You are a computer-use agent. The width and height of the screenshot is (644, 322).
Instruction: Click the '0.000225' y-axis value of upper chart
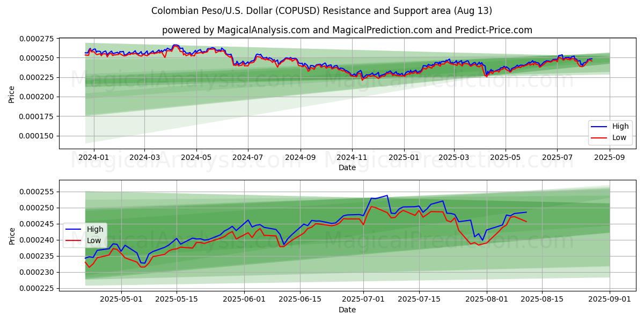click(37, 77)
